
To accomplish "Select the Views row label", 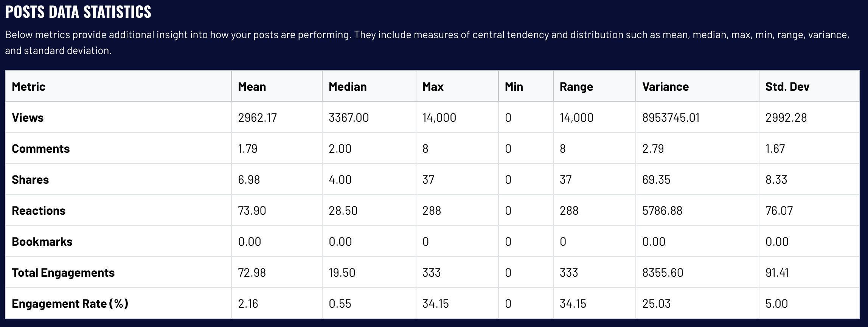I will coord(28,118).
